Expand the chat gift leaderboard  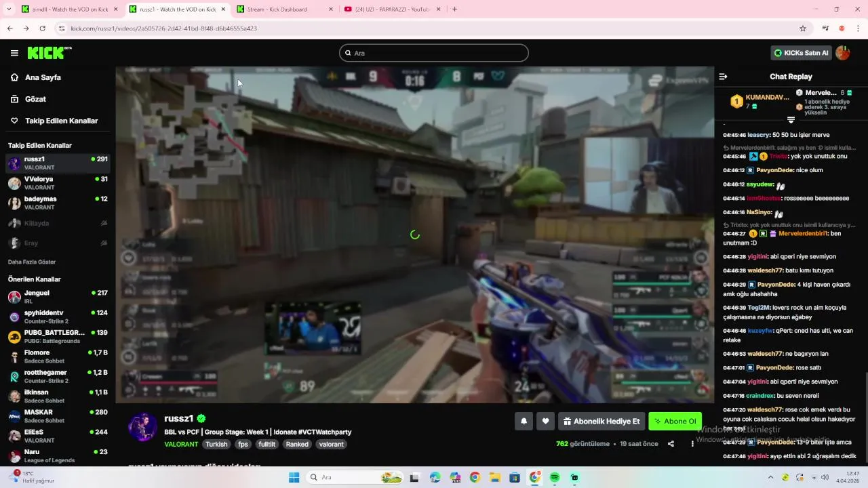[791, 120]
